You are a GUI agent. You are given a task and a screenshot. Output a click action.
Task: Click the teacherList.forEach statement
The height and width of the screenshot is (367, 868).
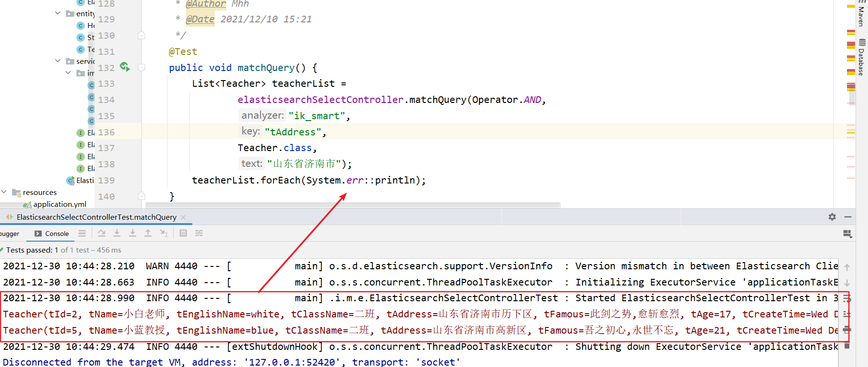(x=309, y=180)
